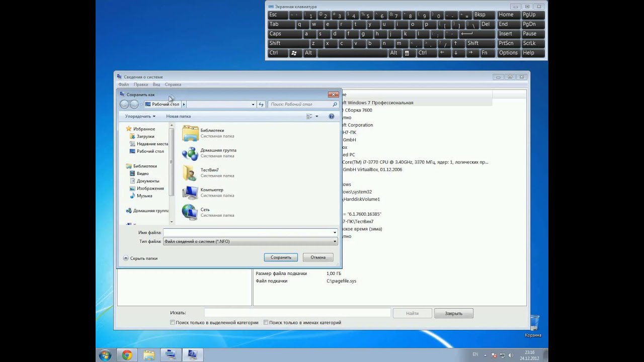
Task: Click the magnifier in the desktop search box
Action: 335,104
